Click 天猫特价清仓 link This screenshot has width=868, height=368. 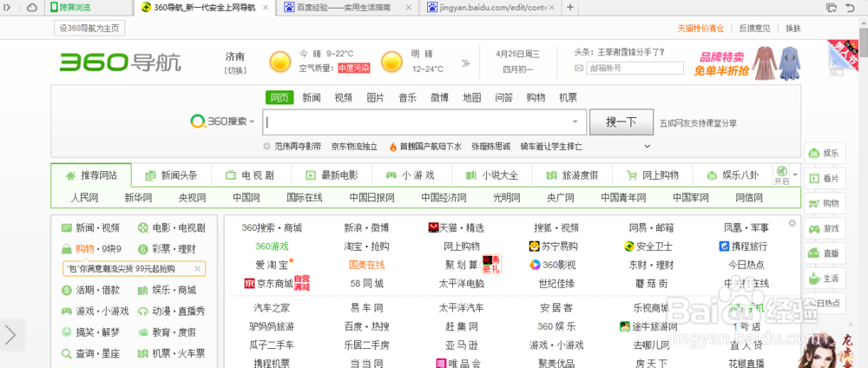click(700, 29)
